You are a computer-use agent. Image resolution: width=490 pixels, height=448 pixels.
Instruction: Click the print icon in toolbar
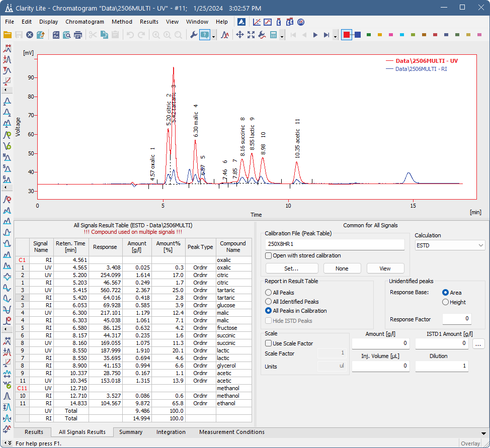pyautogui.click(x=78, y=35)
